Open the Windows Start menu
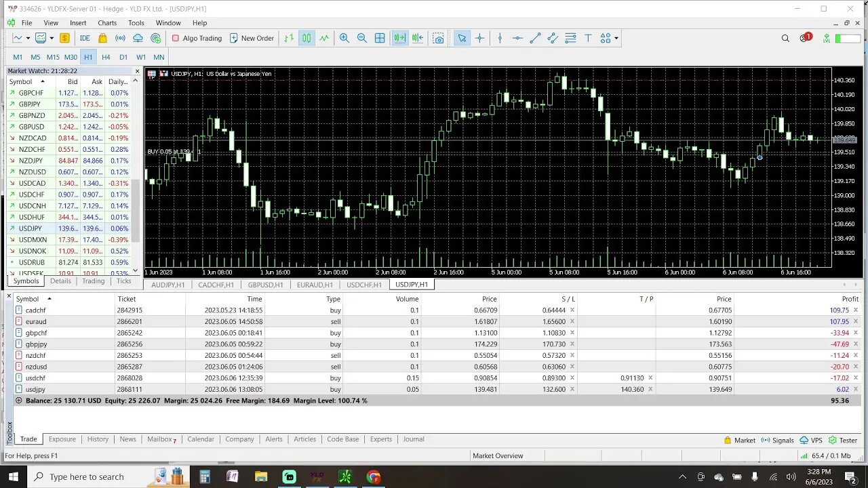The width and height of the screenshot is (868, 488). (13, 476)
